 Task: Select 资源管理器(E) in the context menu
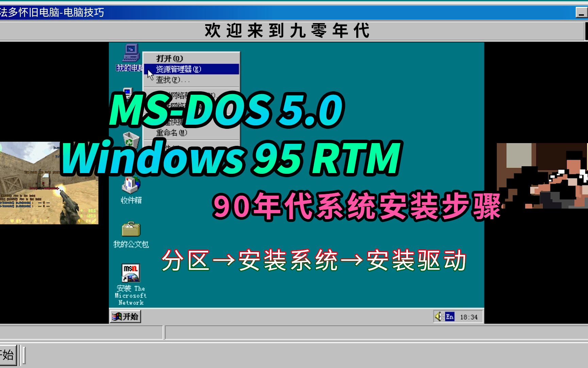point(191,69)
